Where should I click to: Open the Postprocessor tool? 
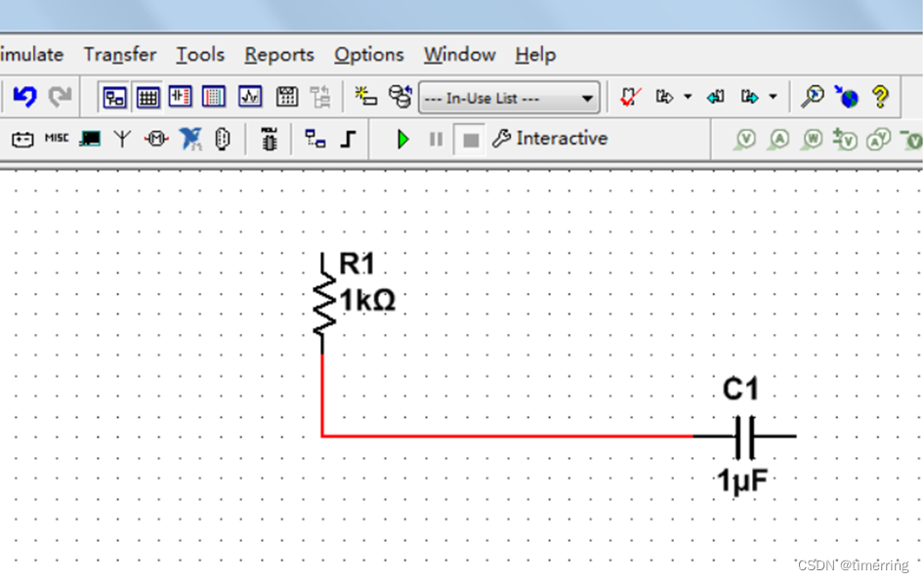[x=287, y=97]
